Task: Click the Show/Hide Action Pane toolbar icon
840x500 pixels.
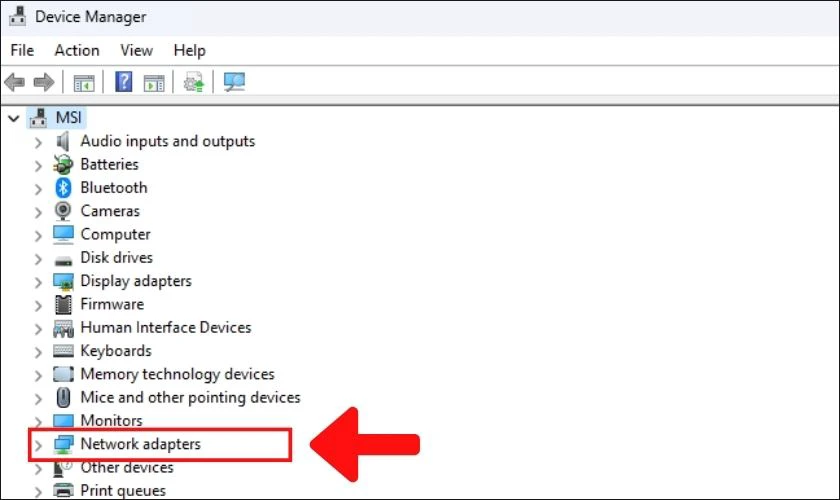Action: [x=153, y=82]
